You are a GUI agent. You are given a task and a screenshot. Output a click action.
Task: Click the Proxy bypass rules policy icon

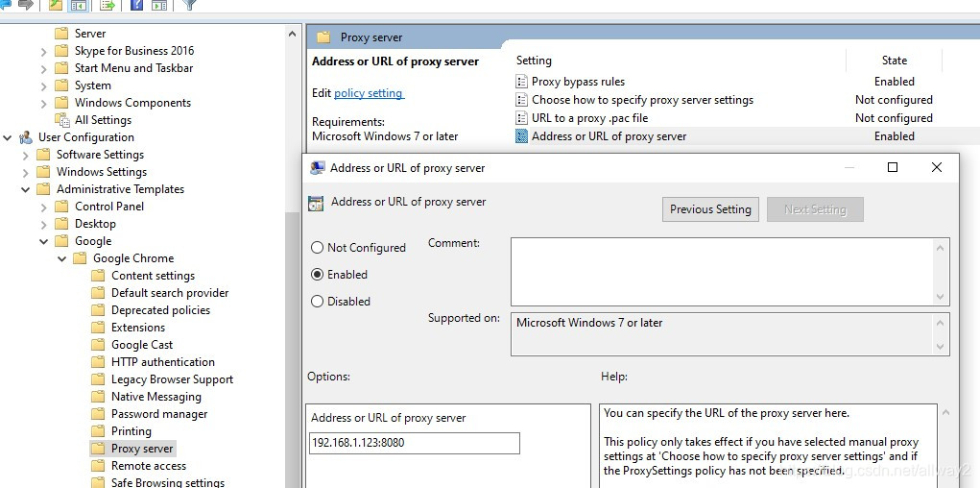pyautogui.click(x=521, y=82)
